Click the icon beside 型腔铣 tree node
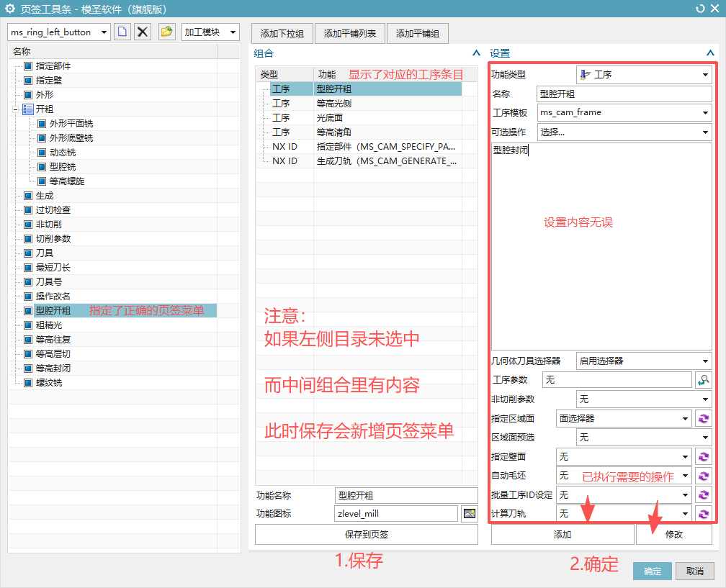Viewport: 726px width, 588px height. click(x=42, y=167)
